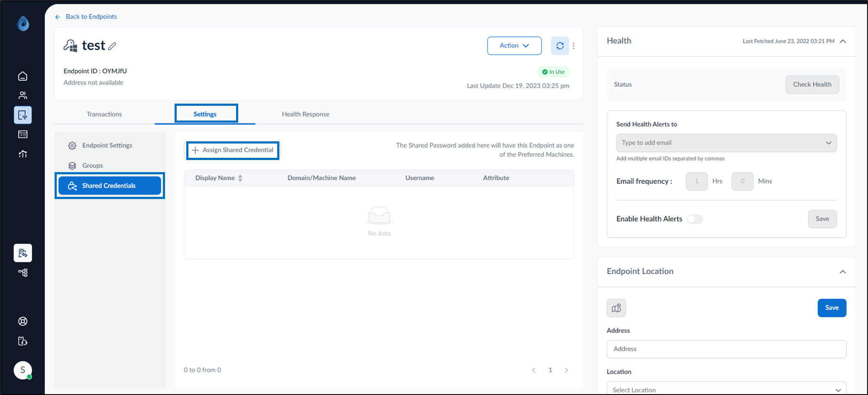The height and width of the screenshot is (395, 868).
Task: Open the Action dropdown button
Action: coord(514,46)
